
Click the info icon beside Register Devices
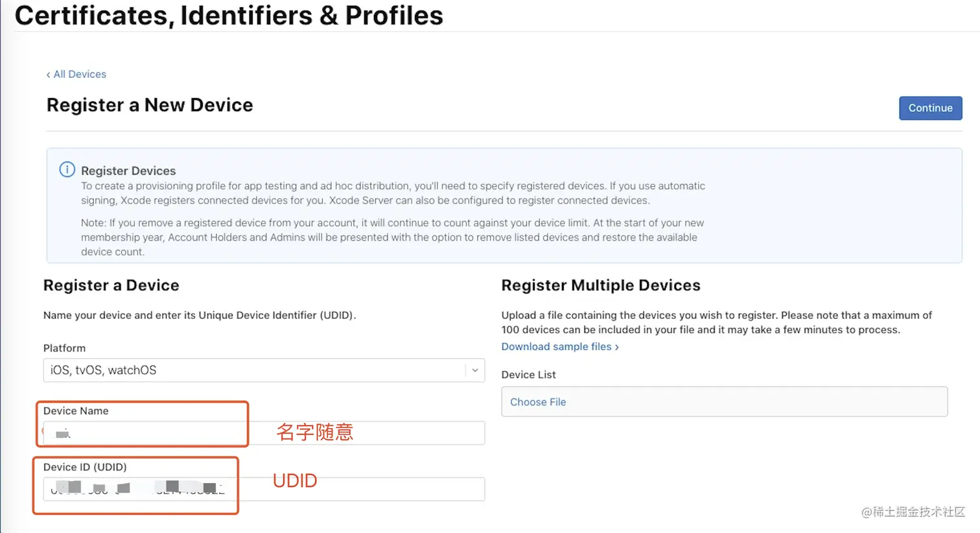click(67, 170)
